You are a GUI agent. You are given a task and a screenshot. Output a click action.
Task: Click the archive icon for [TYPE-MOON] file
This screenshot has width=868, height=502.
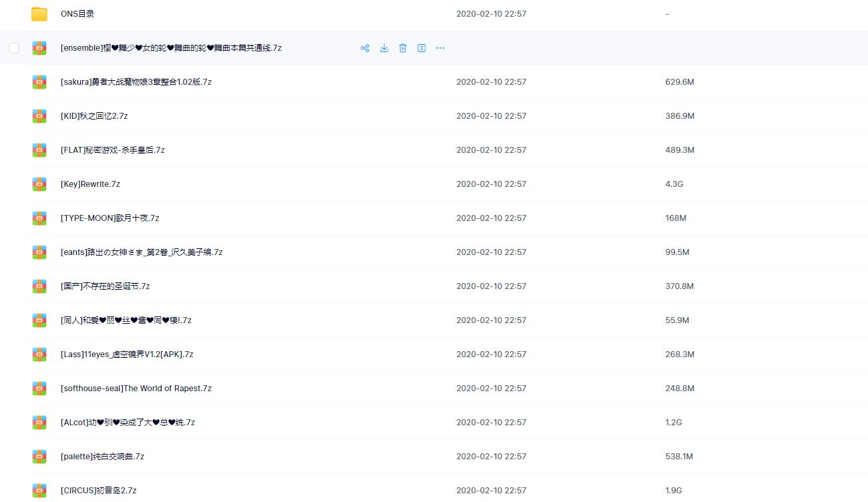[x=39, y=218]
